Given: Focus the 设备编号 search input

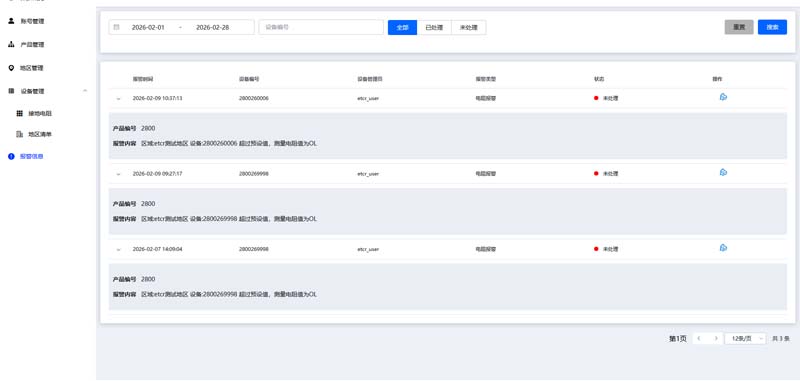Looking at the screenshot, I should [321, 27].
